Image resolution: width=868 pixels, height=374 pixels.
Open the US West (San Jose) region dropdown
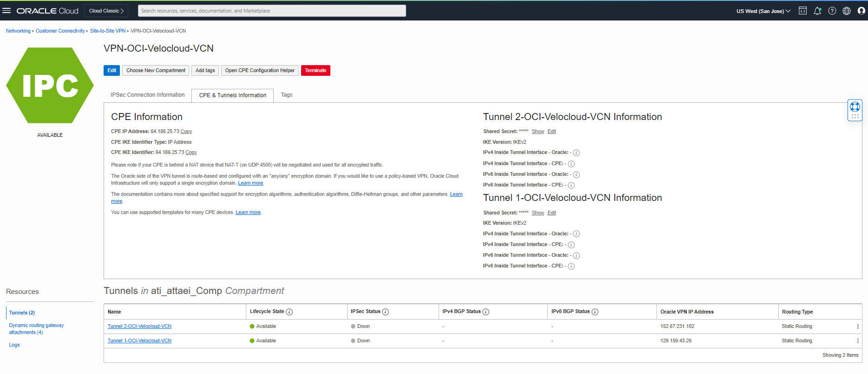pyautogui.click(x=763, y=11)
